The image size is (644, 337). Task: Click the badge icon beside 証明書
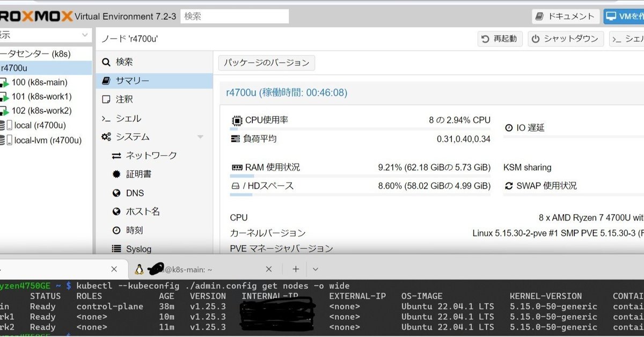point(116,174)
